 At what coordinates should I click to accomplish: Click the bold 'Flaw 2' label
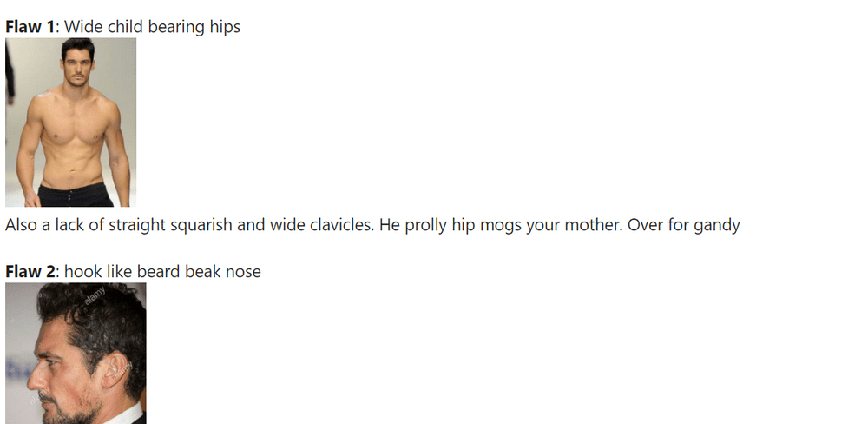(31, 272)
